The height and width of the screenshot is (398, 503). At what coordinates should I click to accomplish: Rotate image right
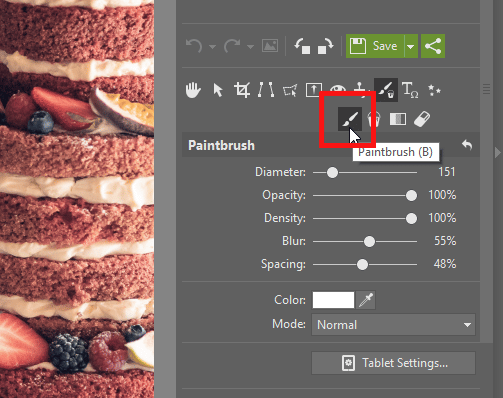(x=325, y=46)
